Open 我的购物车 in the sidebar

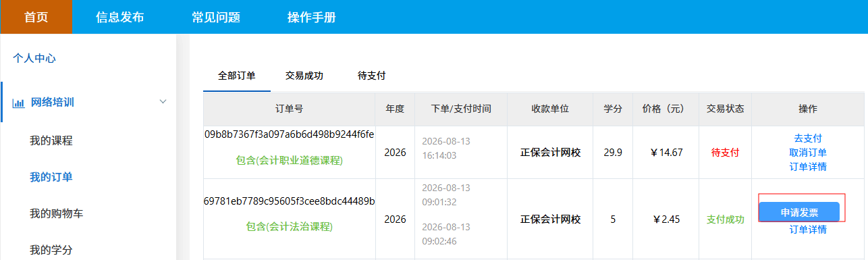57,214
